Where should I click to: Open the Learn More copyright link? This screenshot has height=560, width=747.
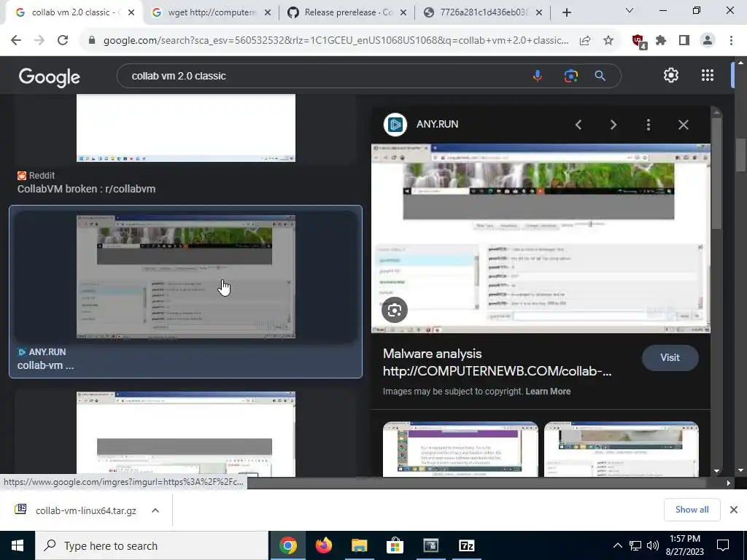pyautogui.click(x=548, y=392)
